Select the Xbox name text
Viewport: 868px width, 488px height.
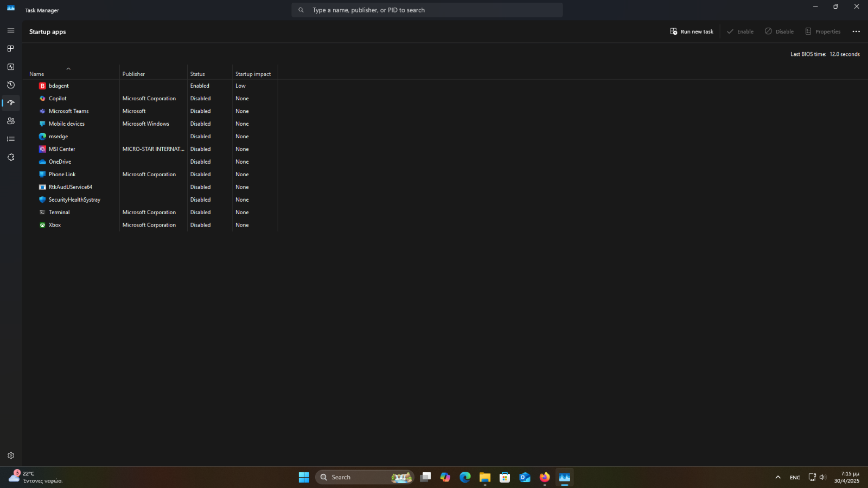point(55,225)
